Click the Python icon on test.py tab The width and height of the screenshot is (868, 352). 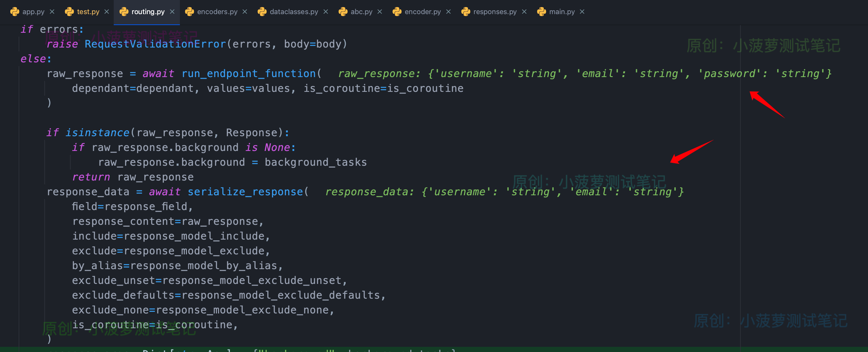click(69, 11)
